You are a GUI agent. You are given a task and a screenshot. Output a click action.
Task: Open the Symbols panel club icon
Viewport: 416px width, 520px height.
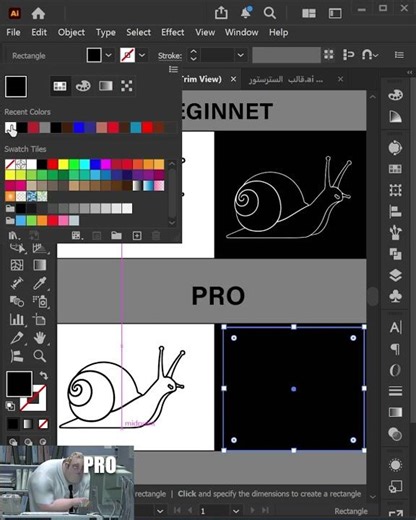pos(395,296)
